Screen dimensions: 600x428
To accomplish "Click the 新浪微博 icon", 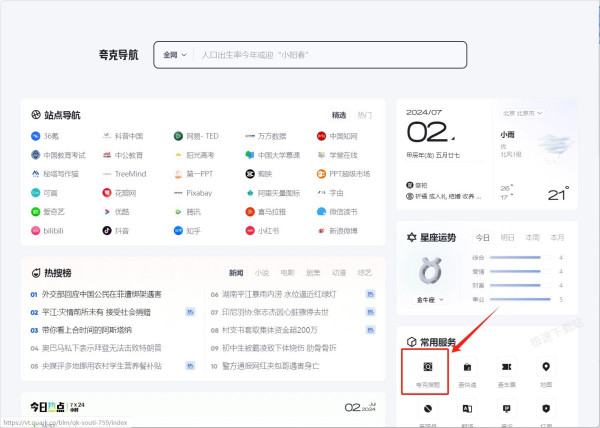I will [321, 231].
